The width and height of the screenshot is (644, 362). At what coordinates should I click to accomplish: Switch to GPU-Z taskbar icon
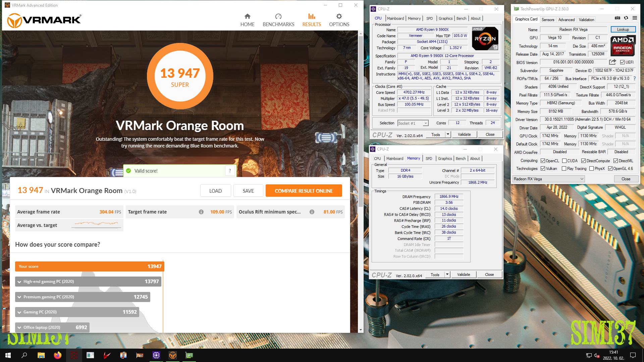coord(189,355)
